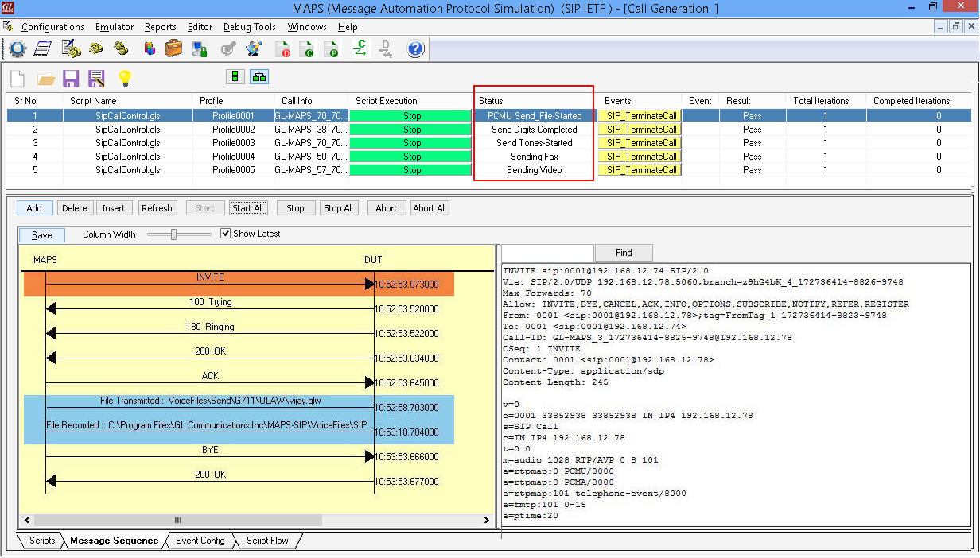Click the Column Width slider handle

click(173, 234)
